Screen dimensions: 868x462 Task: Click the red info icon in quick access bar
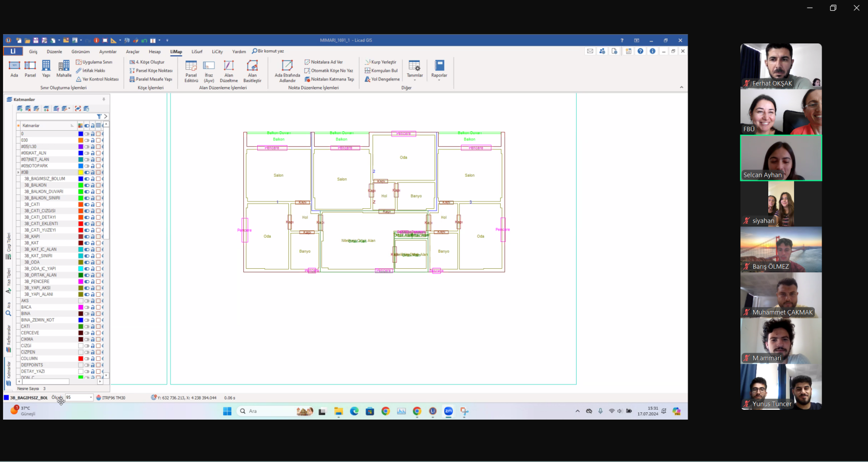coord(96,40)
